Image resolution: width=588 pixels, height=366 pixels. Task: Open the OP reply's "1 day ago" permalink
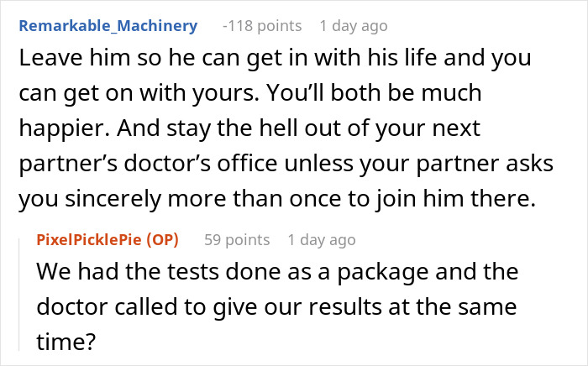(x=322, y=240)
